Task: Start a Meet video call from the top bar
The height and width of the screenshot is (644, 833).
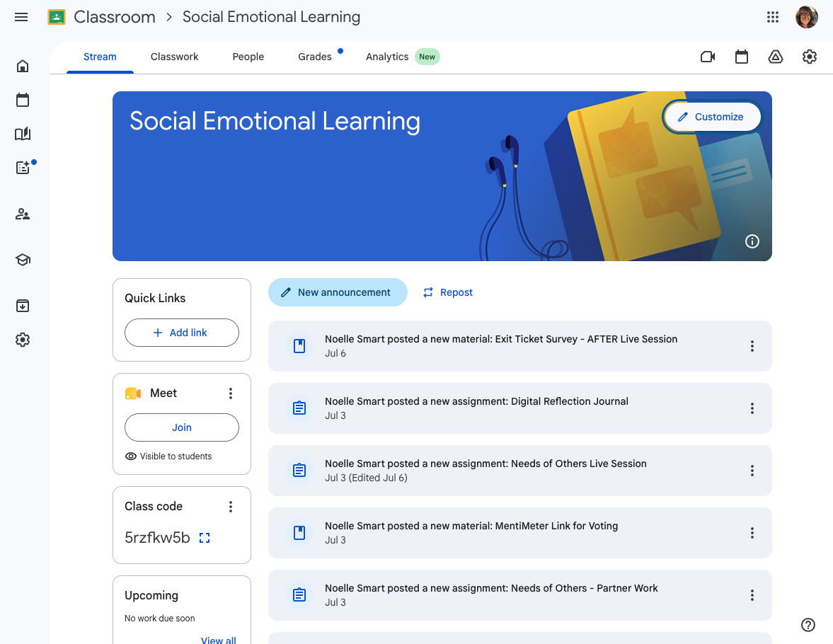Action: 708,57
